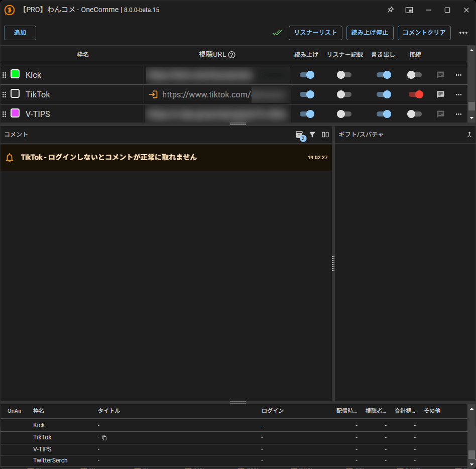Open more options for TikTok row
This screenshot has width=476, height=469.
(458, 94)
